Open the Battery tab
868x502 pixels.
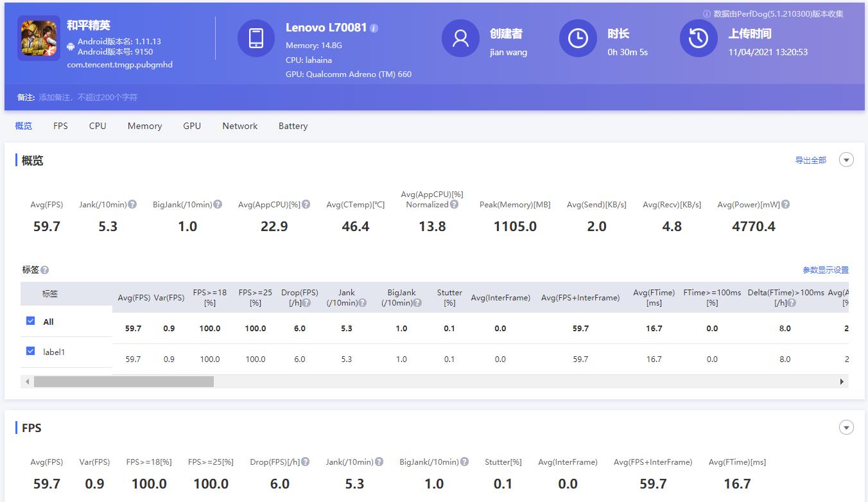click(x=293, y=126)
